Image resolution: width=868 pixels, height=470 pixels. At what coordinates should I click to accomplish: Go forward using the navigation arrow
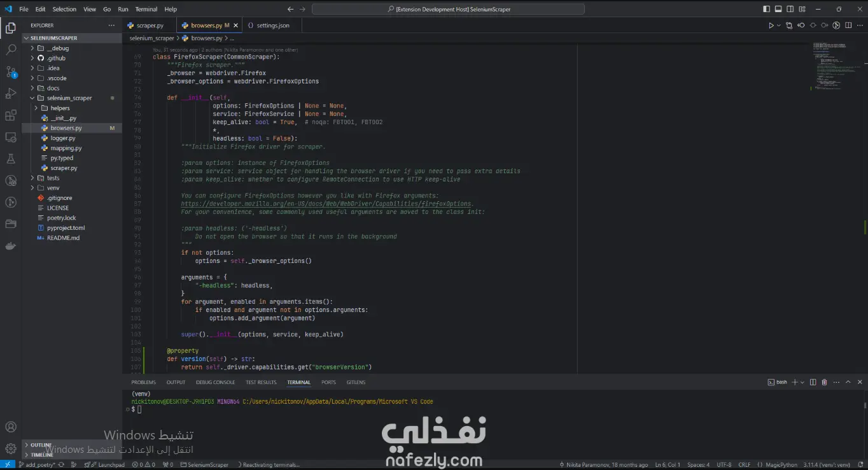[304, 10]
